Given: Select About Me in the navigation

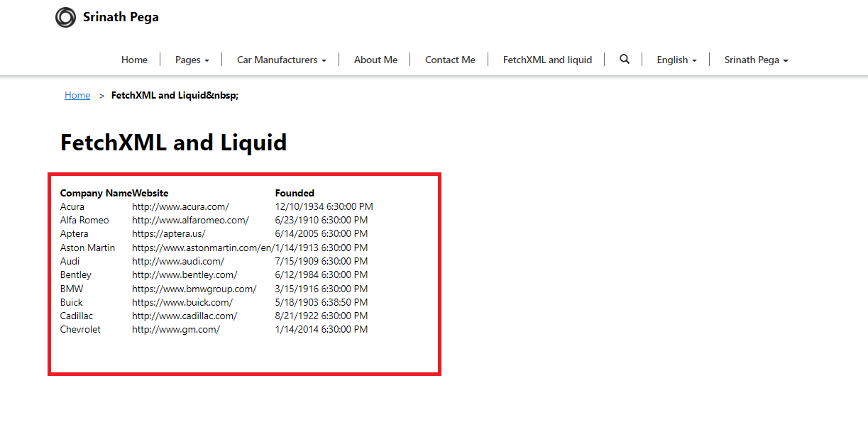Looking at the screenshot, I should click(x=375, y=60).
